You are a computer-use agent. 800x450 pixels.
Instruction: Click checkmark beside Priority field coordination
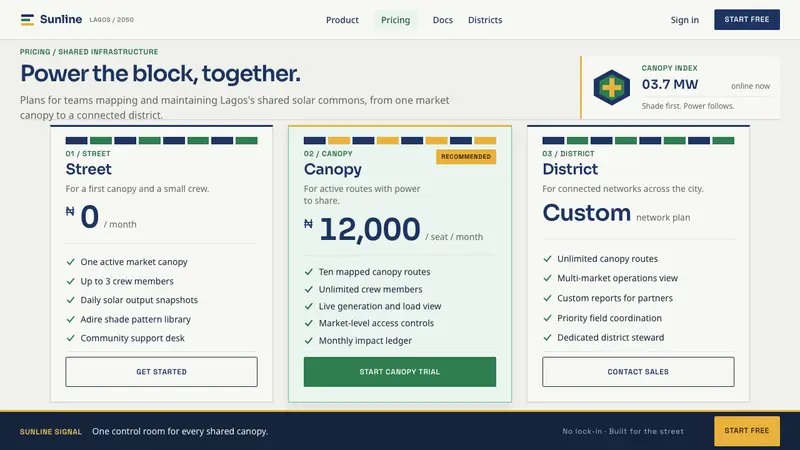[547, 318]
